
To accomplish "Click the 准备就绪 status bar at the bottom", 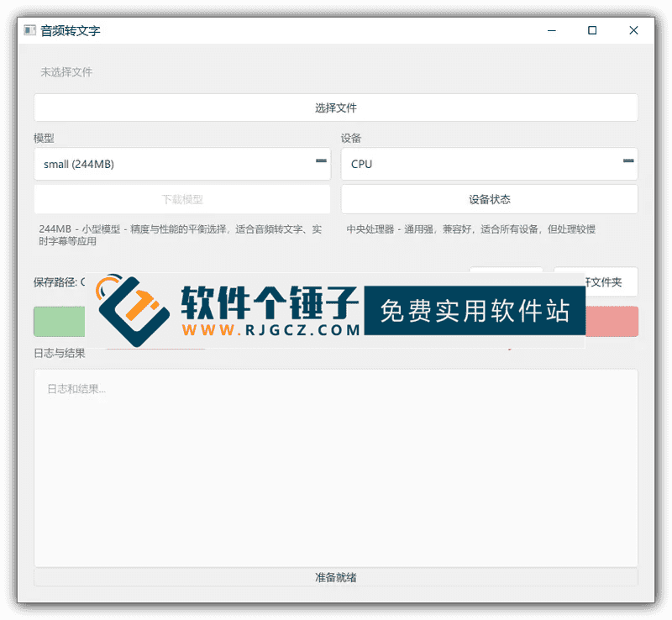I will pos(336,577).
